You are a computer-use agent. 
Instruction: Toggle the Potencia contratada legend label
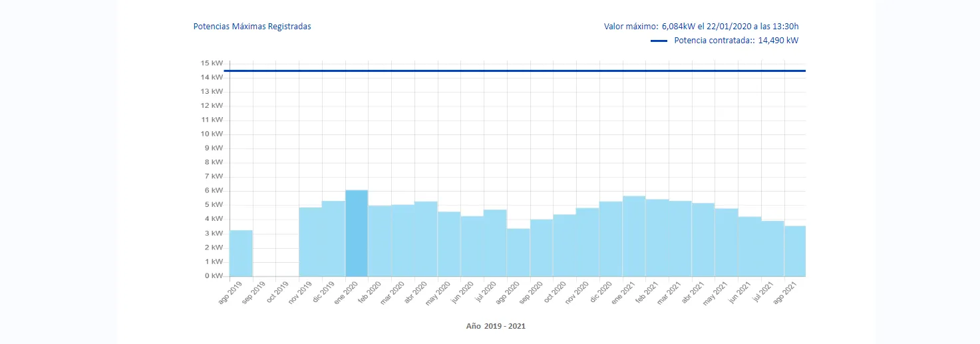pos(736,41)
